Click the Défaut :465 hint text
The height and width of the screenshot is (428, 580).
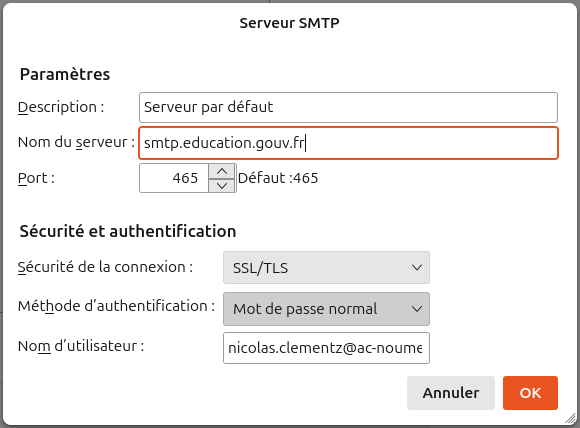[x=278, y=178]
